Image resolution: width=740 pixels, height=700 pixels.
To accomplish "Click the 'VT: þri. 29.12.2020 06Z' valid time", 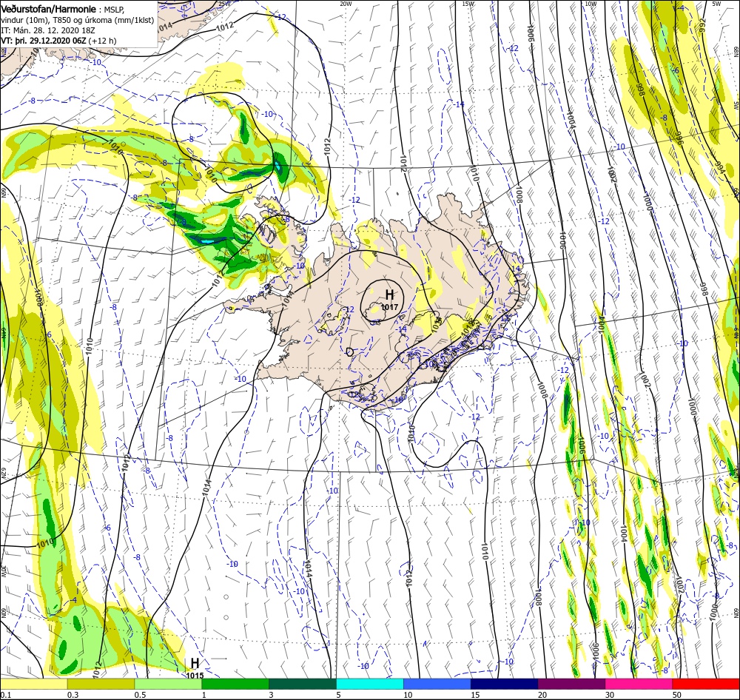I will point(43,41).
